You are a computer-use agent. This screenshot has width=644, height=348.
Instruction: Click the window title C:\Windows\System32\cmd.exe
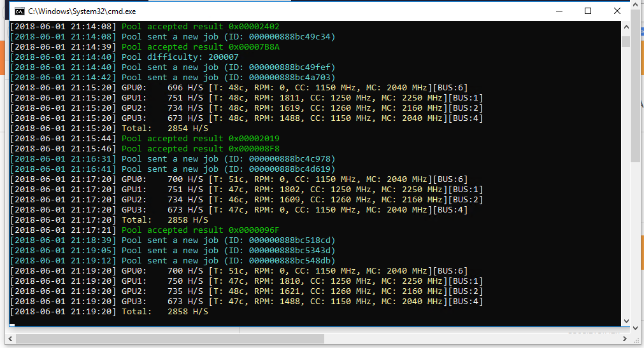82,11
